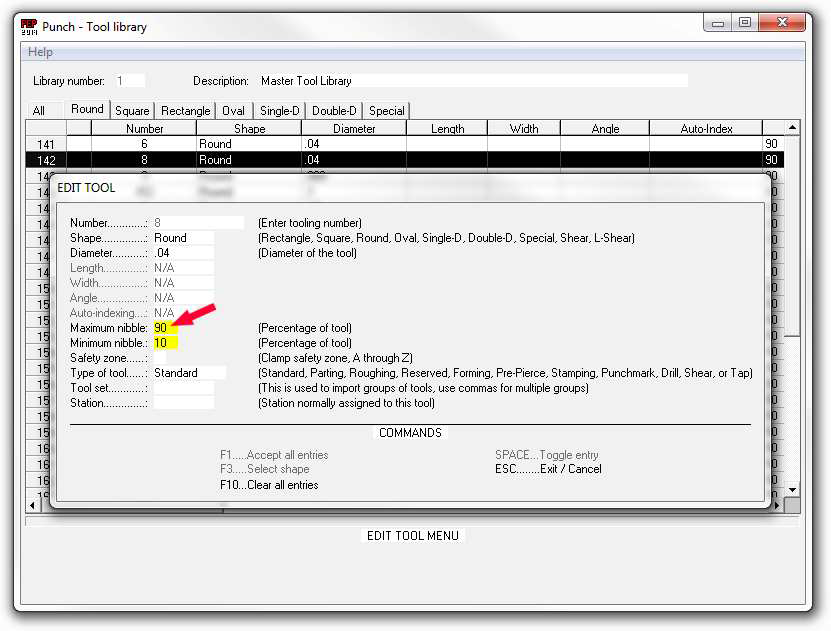The image size is (831, 631).
Task: Sort by the Diameter column header
Action: (x=354, y=129)
